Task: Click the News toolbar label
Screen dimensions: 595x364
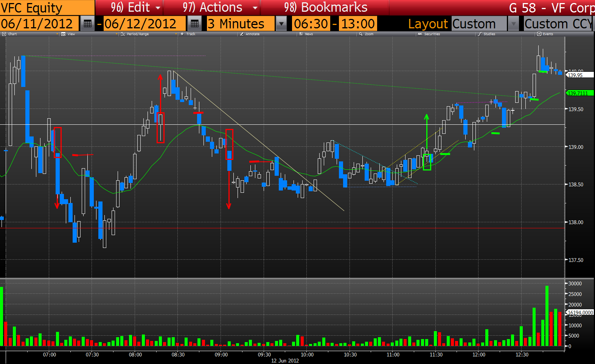Action: tap(309, 34)
